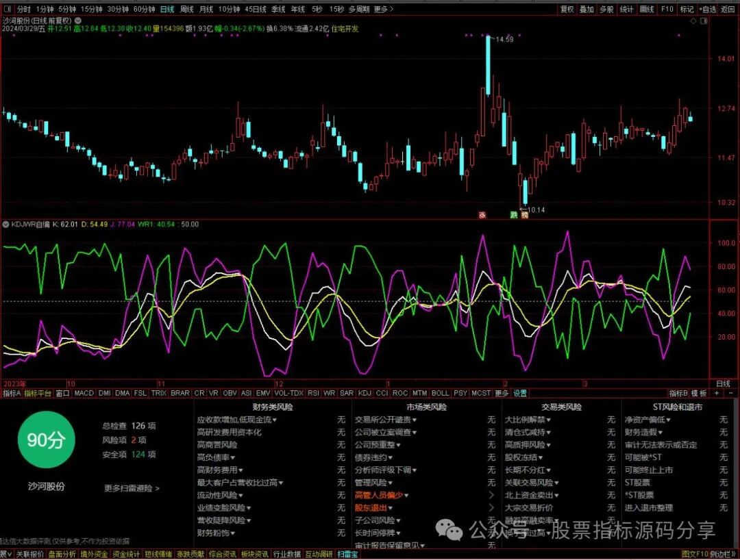Screen dimensions: 740x560
Task: Open 更多 indicators in indicator bar
Action: tap(502, 393)
